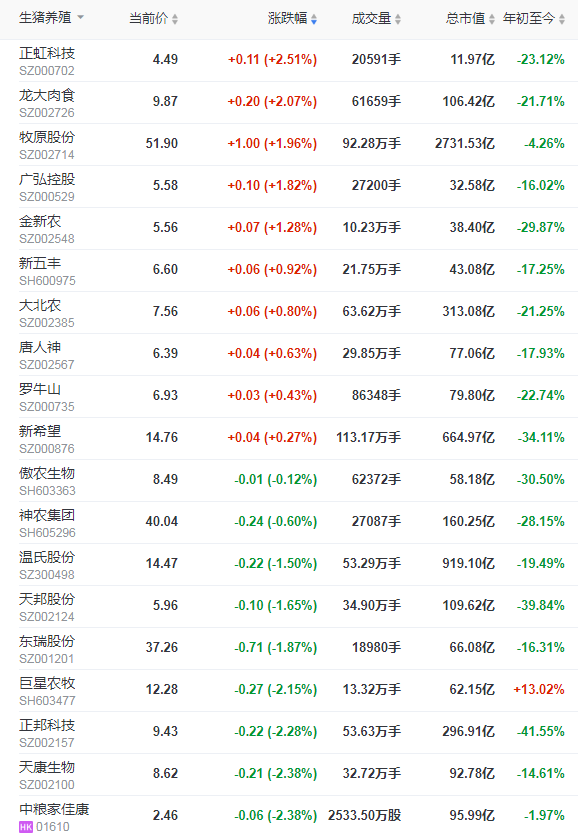Open stock 新五丰
The height and width of the screenshot is (836, 578).
point(40,263)
